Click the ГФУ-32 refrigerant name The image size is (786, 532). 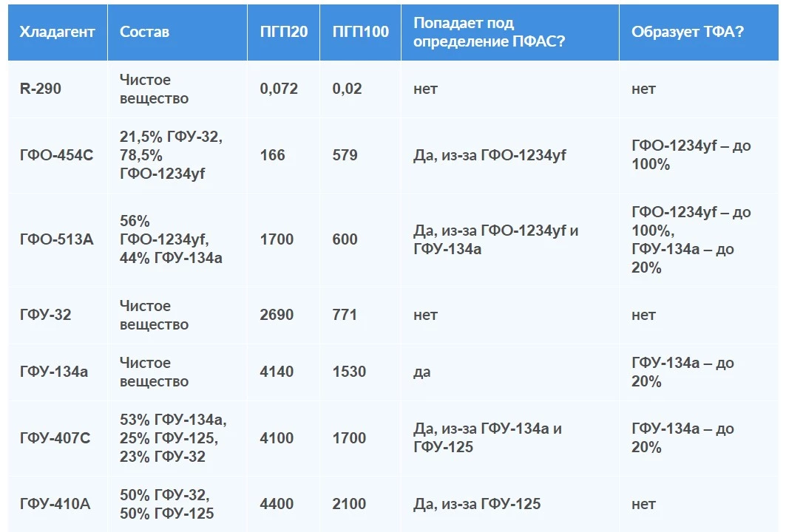[45, 315]
